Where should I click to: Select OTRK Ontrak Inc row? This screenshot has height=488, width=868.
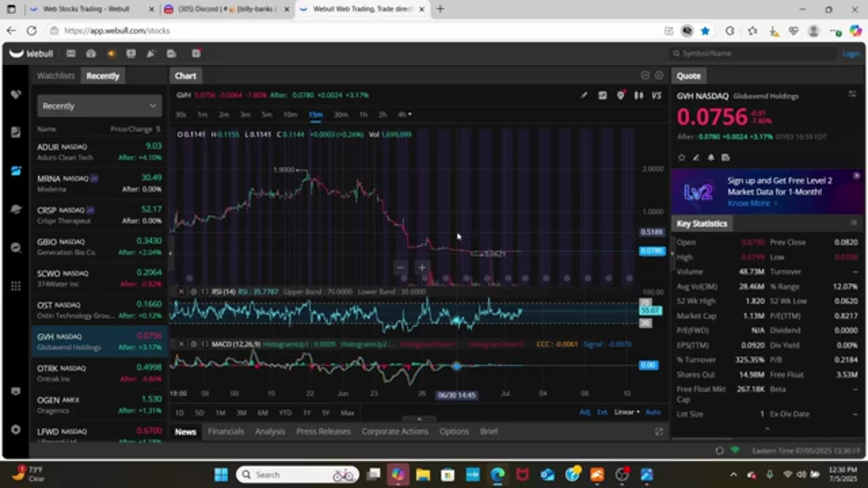pyautogui.click(x=99, y=373)
